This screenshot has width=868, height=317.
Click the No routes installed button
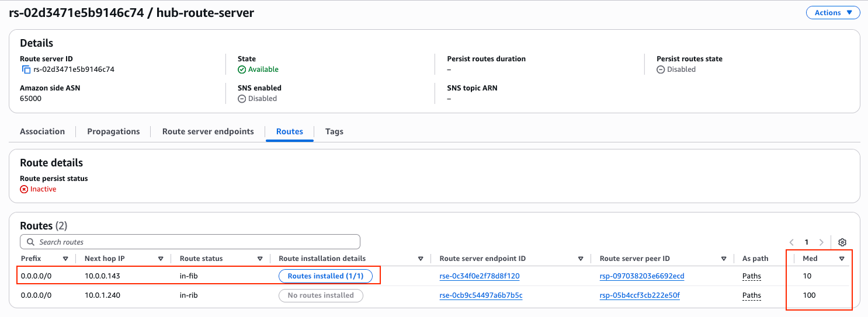point(321,295)
